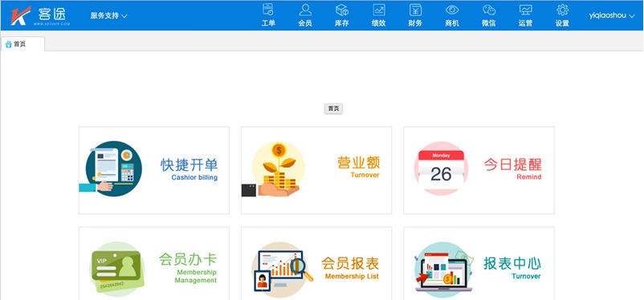Click the 首页 button in center
Image resolution: width=644 pixels, height=300 pixels.
(x=333, y=109)
